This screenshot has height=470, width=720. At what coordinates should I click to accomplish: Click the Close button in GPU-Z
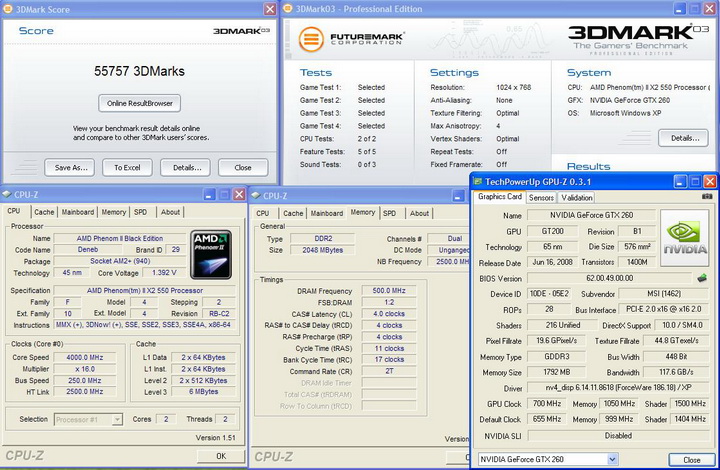click(x=692, y=460)
